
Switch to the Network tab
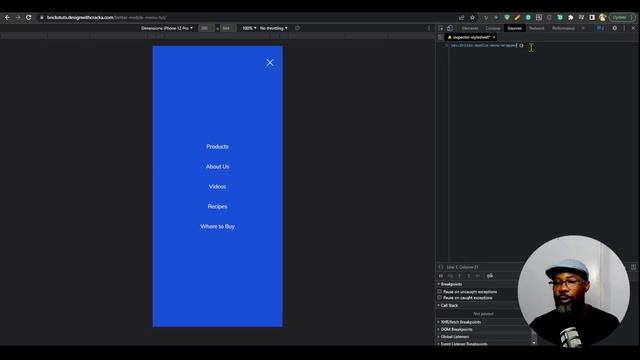(x=537, y=28)
